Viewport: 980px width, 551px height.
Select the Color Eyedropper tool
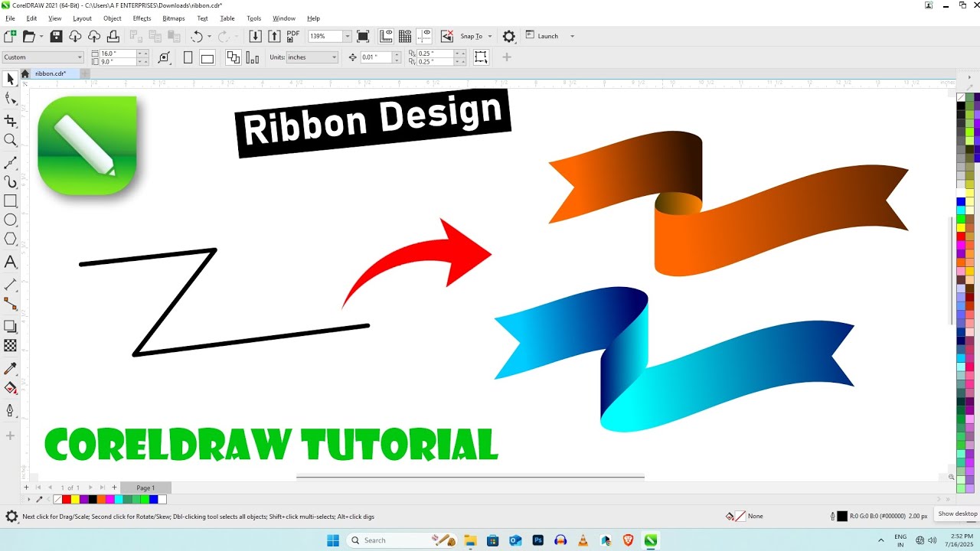(10, 369)
